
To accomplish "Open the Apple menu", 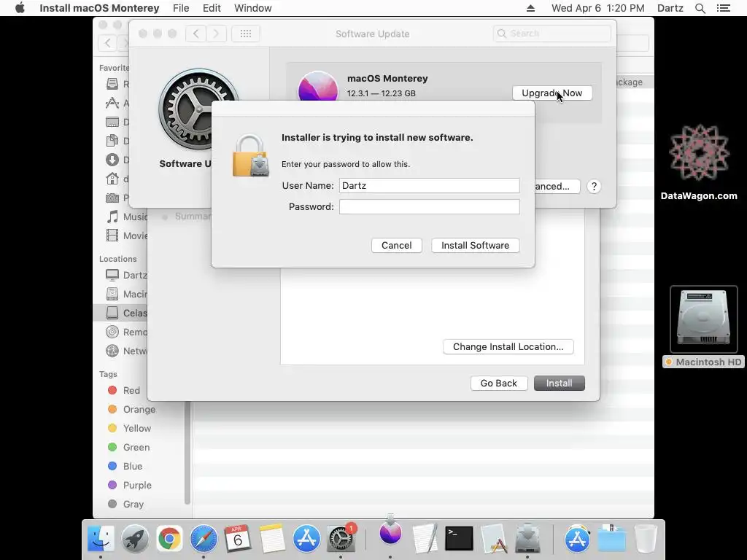I will click(x=20, y=8).
